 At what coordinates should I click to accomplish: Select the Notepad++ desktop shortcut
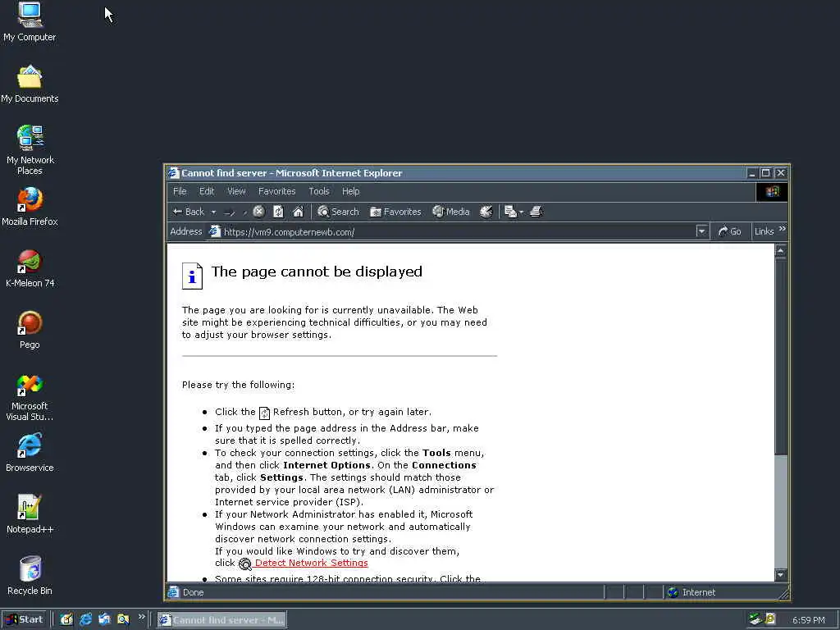point(30,515)
